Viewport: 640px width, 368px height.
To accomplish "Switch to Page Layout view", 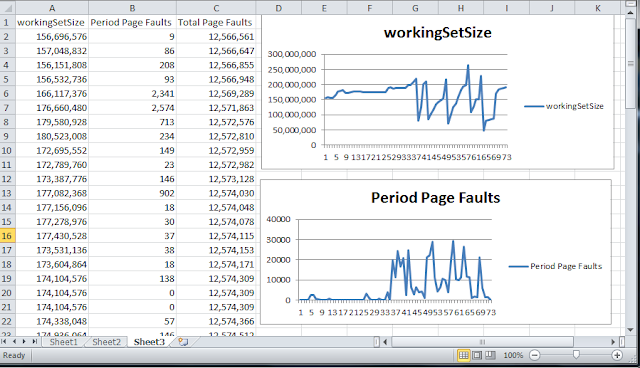I will pyautogui.click(x=477, y=355).
